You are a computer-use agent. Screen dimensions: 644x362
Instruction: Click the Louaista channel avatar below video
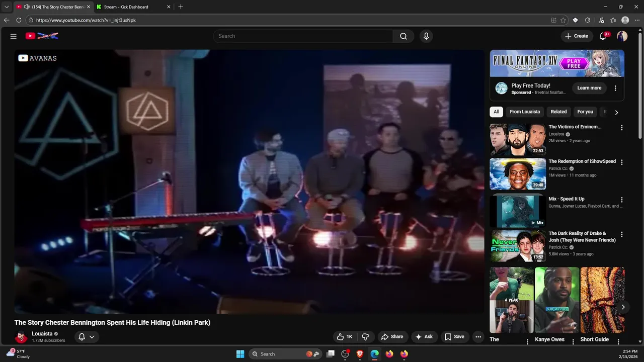[21, 337]
